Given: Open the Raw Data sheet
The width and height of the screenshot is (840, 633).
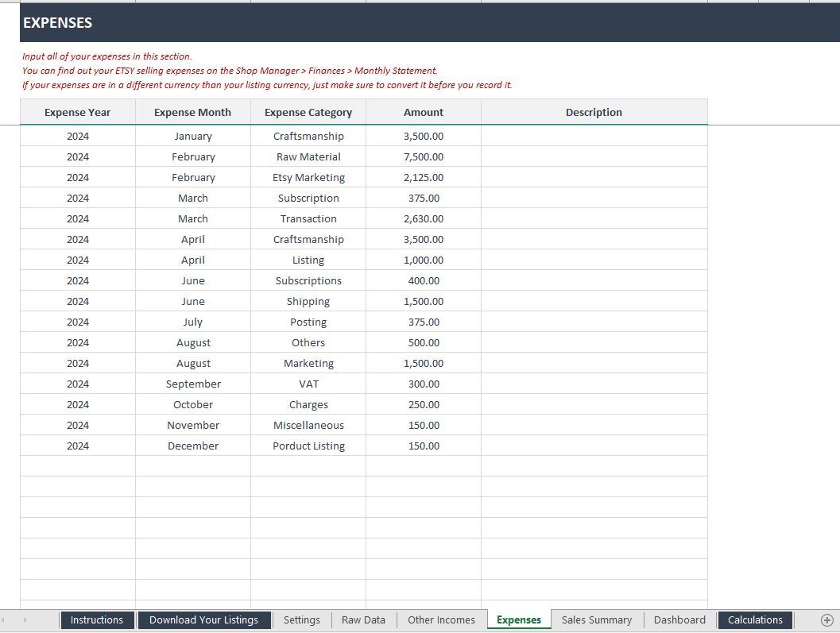Looking at the screenshot, I should 363,620.
